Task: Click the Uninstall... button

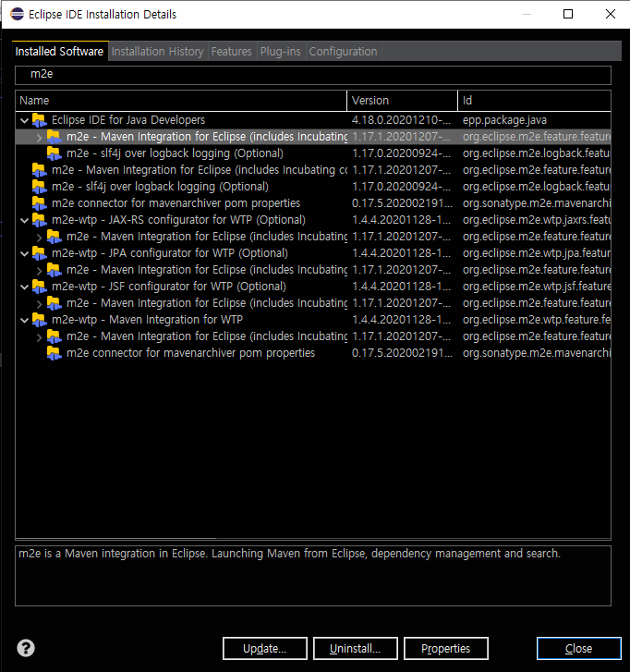Action: pos(355,648)
